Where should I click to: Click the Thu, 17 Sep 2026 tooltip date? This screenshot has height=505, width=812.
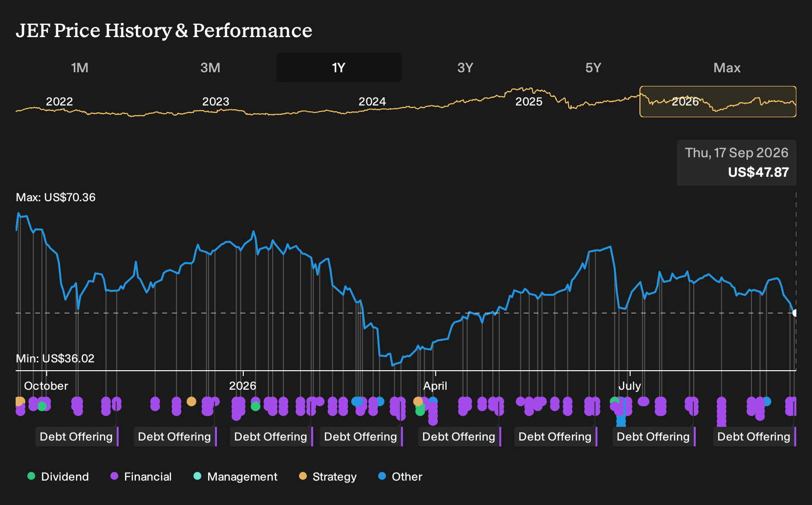[x=737, y=153]
